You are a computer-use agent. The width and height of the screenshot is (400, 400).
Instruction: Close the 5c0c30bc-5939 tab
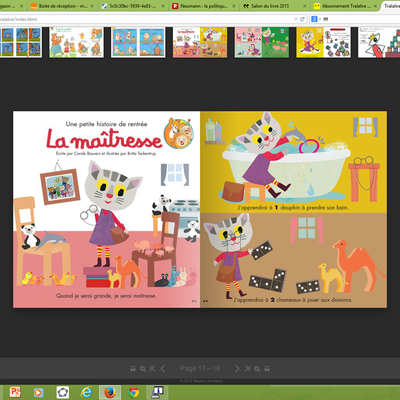coord(163,6)
